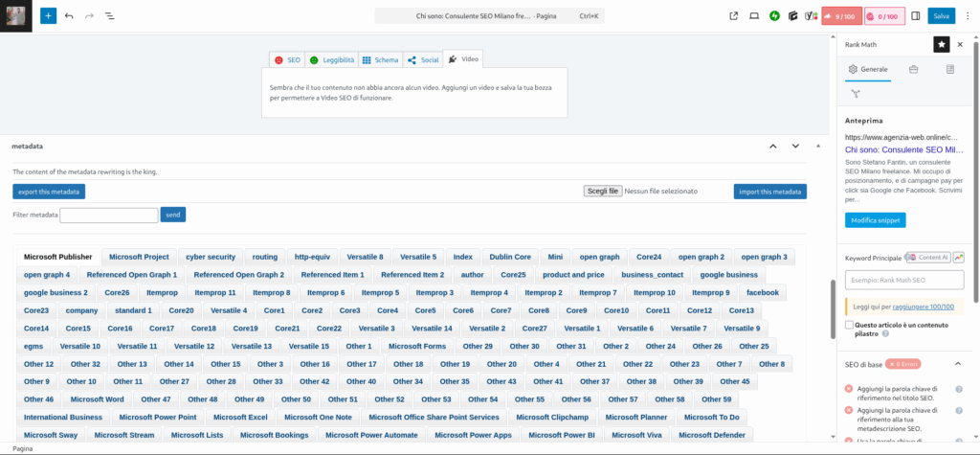The height and width of the screenshot is (455, 980).
Task: Click help icon for metadescrizione SEO error
Action: pyautogui.click(x=959, y=410)
